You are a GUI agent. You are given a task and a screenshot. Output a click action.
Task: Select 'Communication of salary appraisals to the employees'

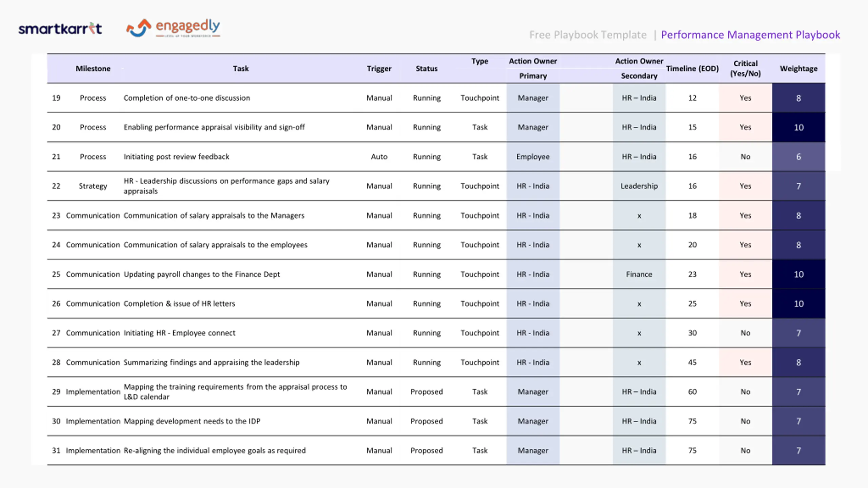215,245
